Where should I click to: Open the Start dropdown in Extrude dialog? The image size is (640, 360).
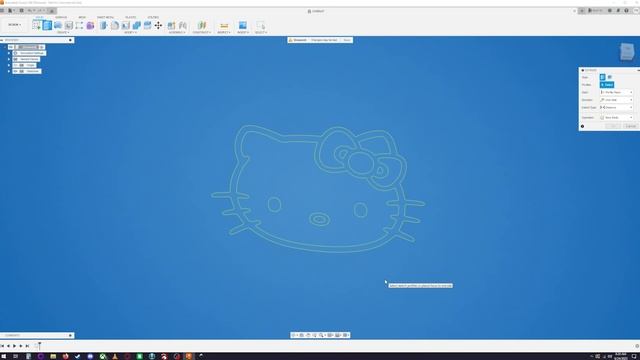pyautogui.click(x=616, y=92)
